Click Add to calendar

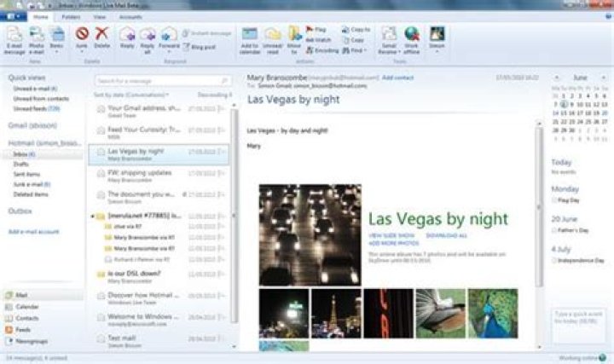(x=250, y=40)
